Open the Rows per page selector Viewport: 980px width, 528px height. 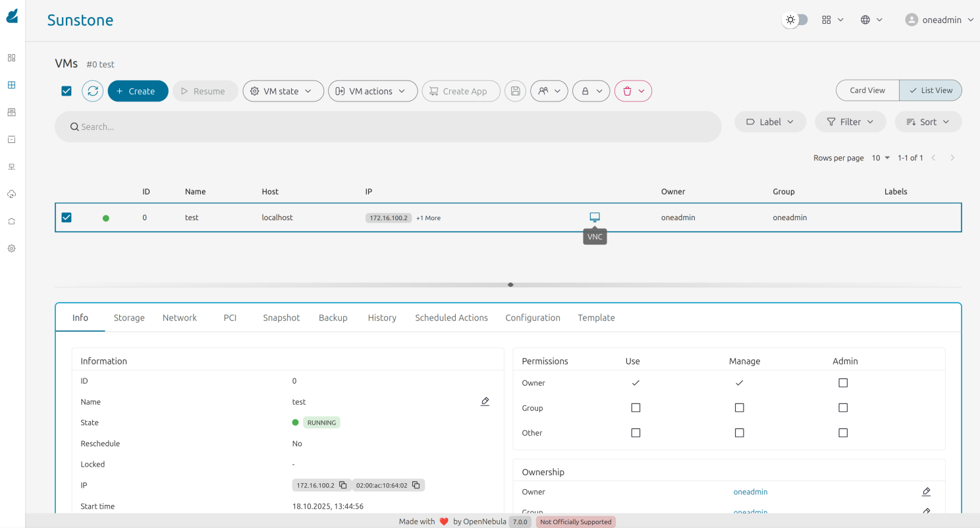(x=881, y=158)
